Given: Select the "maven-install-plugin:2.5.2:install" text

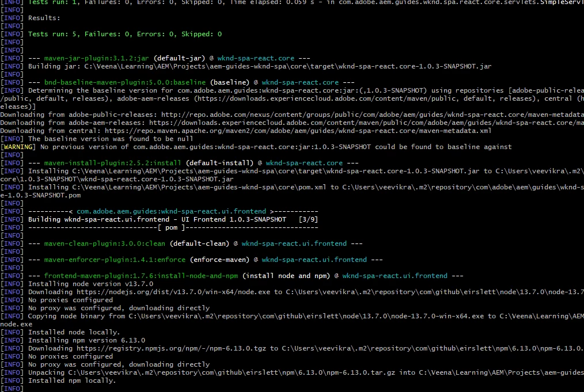Looking at the screenshot, I should pyautogui.click(x=112, y=163).
